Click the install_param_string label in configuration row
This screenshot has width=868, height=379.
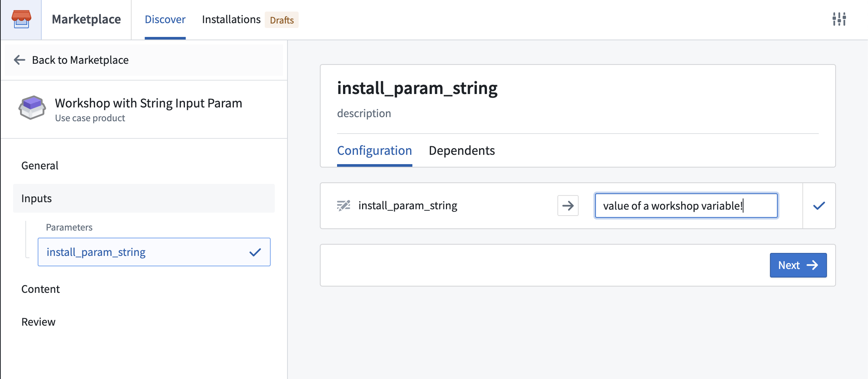408,206
